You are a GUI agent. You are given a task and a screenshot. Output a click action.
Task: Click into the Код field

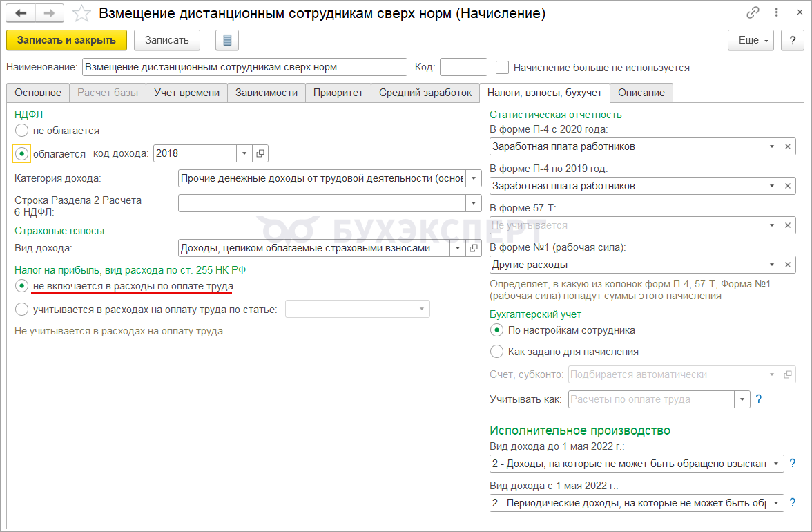click(463, 67)
